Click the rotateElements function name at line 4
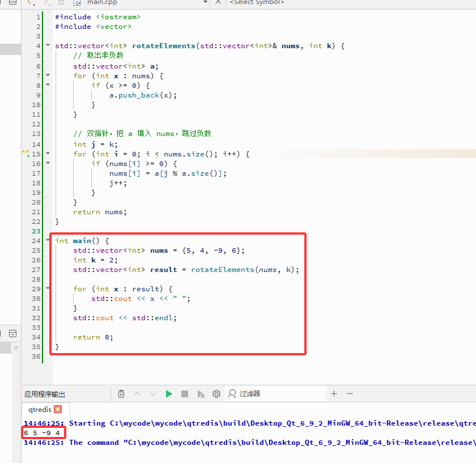Image resolution: width=476 pixels, height=463 pixels. coord(164,46)
